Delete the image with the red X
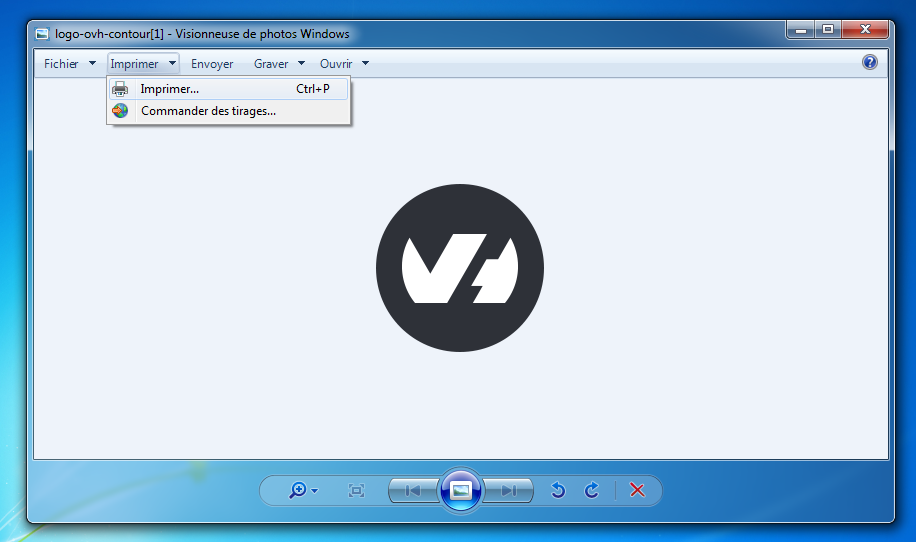This screenshot has width=916, height=542. point(637,490)
